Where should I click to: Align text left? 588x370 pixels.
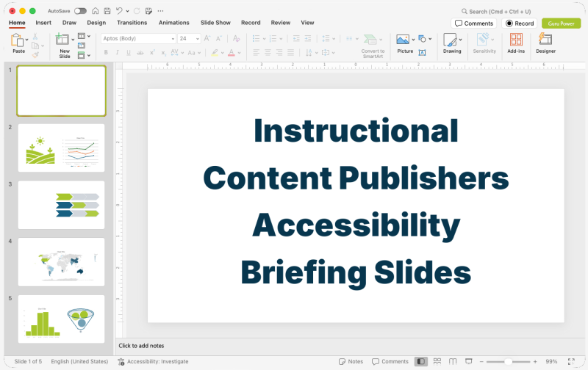click(256, 53)
